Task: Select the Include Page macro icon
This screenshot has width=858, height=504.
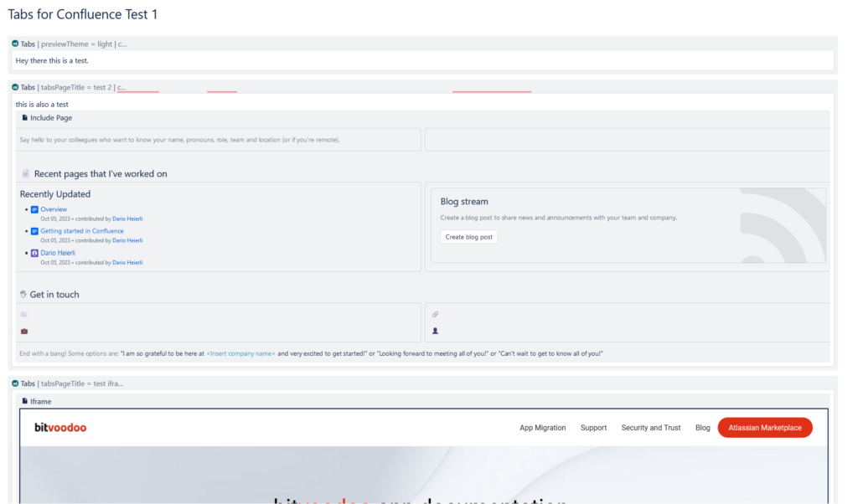Action: [x=24, y=117]
